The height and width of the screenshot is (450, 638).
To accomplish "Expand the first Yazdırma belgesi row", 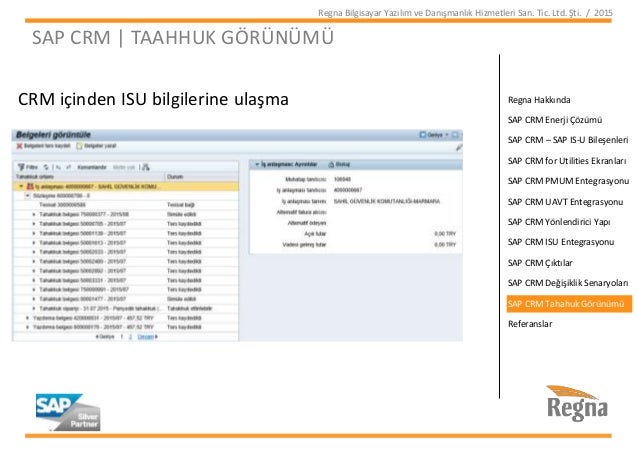I will coord(28,318).
